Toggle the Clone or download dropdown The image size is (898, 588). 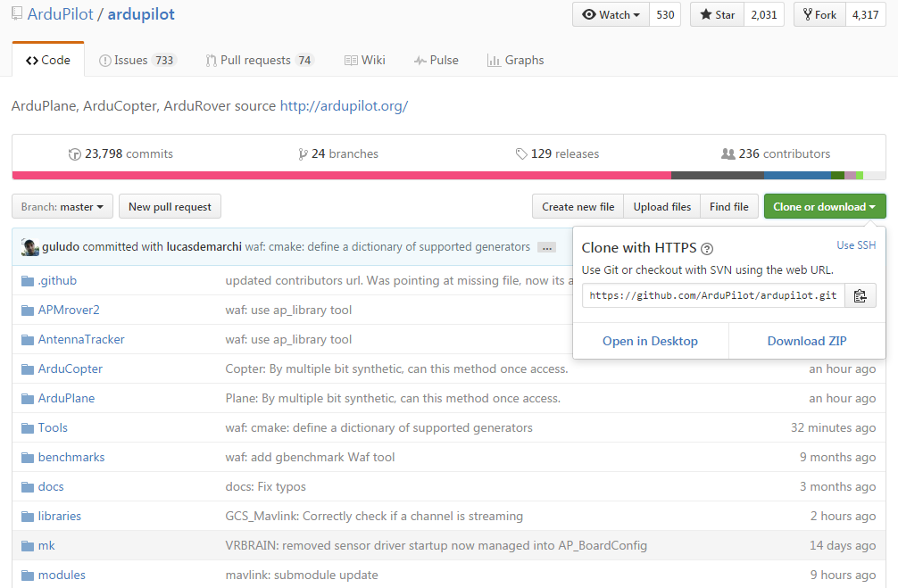[x=825, y=207]
